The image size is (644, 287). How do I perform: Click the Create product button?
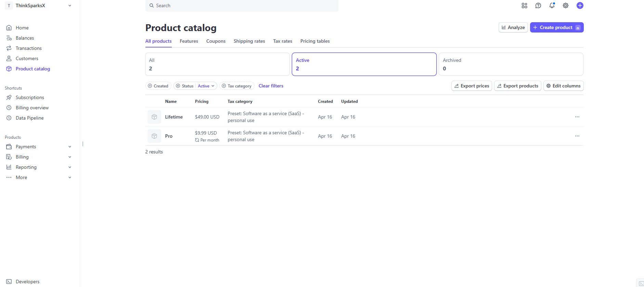tap(557, 27)
